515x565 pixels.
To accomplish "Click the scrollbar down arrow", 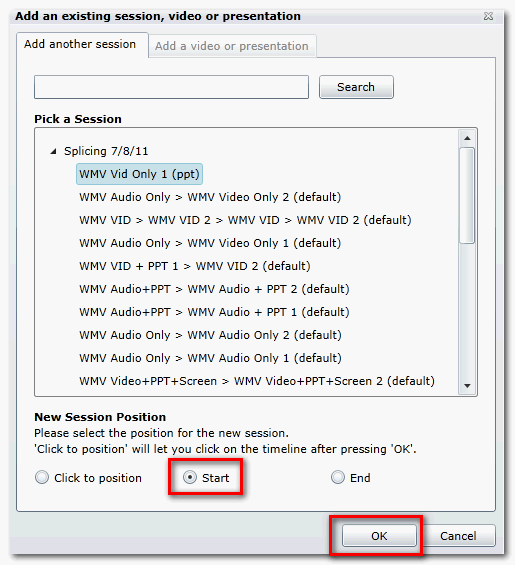I will [467, 386].
